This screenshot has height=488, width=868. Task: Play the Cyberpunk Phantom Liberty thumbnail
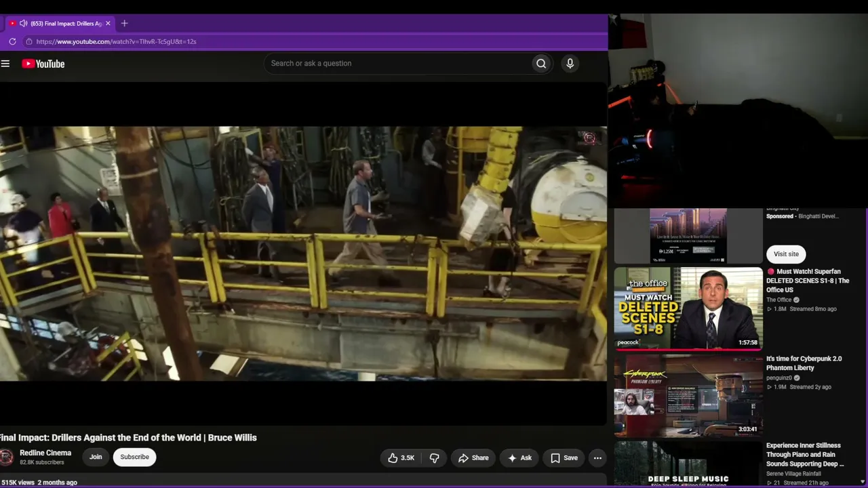point(688,396)
